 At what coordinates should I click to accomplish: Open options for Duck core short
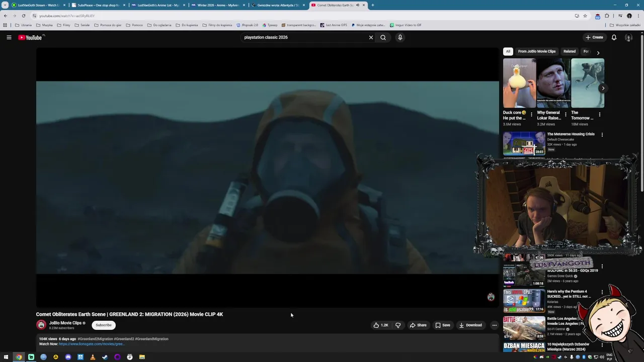pyautogui.click(x=531, y=115)
